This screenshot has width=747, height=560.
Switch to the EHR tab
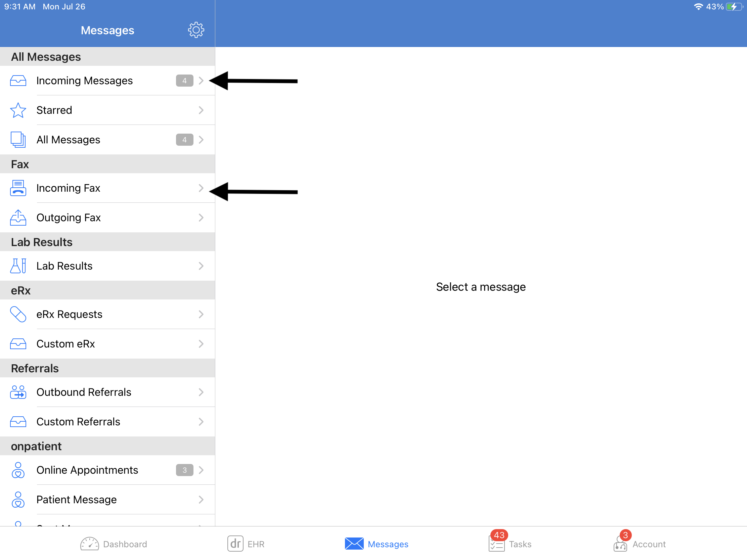pyautogui.click(x=246, y=544)
